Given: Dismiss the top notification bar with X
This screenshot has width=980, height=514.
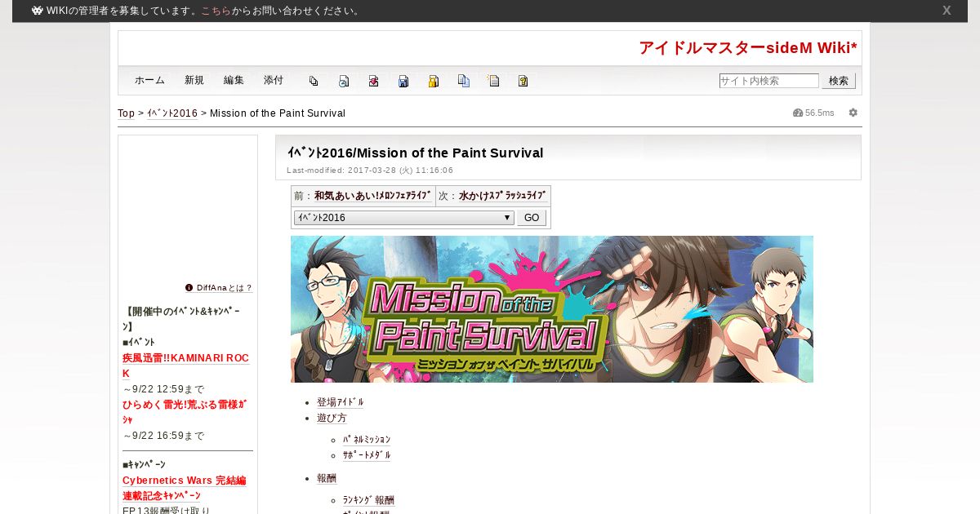Looking at the screenshot, I should 947,11.
